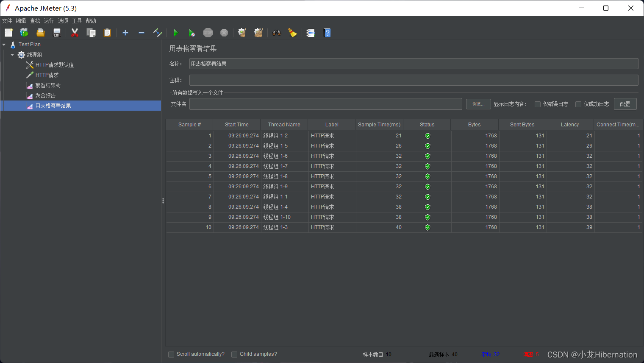This screenshot has height=363, width=644.
Task: Open log settings via 配置 button
Action: [625, 103]
